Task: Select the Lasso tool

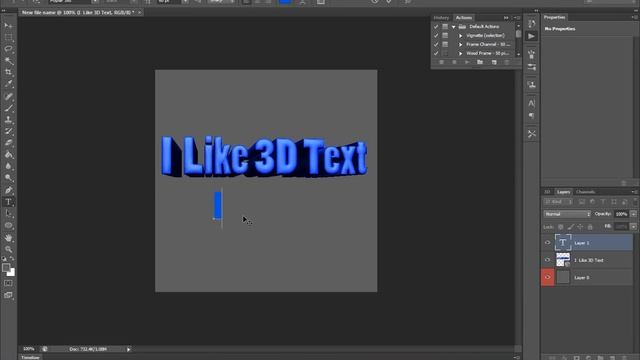Action: pos(8,49)
